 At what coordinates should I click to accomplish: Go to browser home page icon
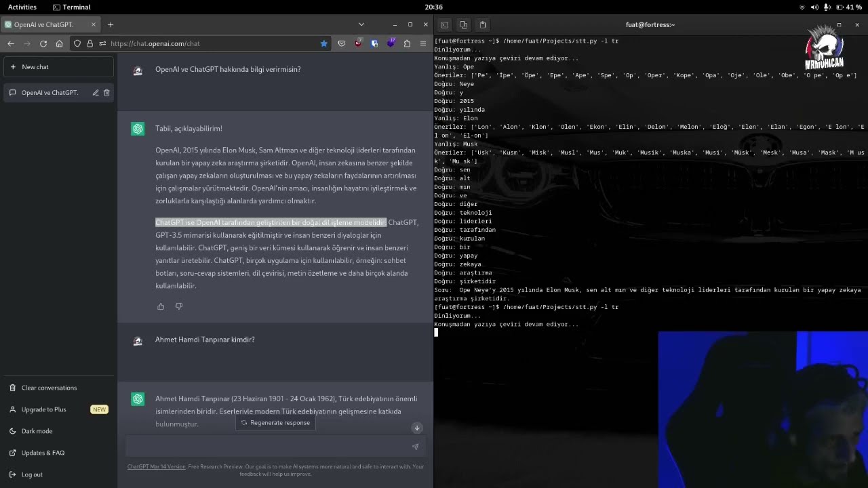[60, 43]
